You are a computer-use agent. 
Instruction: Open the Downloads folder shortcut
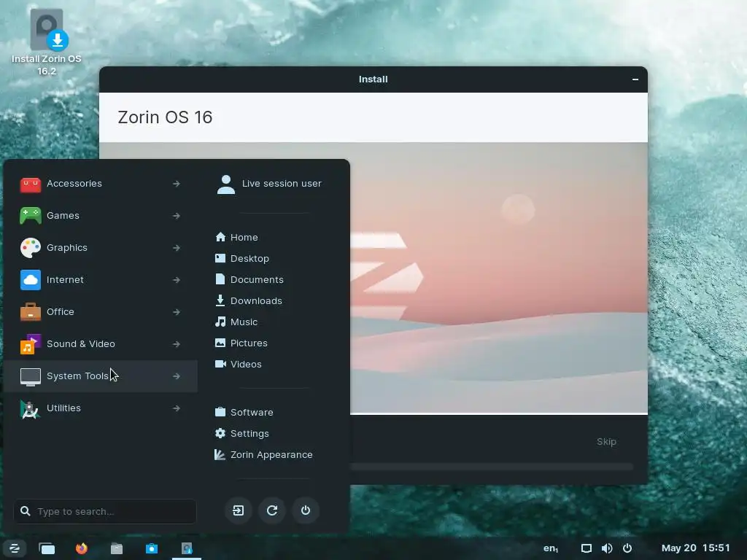point(249,300)
